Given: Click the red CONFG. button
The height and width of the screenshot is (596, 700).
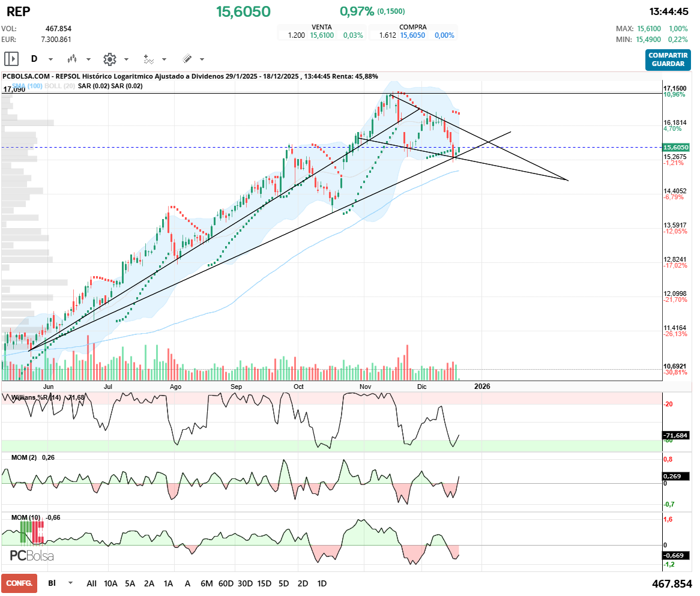Looking at the screenshot, I should [x=19, y=583].
